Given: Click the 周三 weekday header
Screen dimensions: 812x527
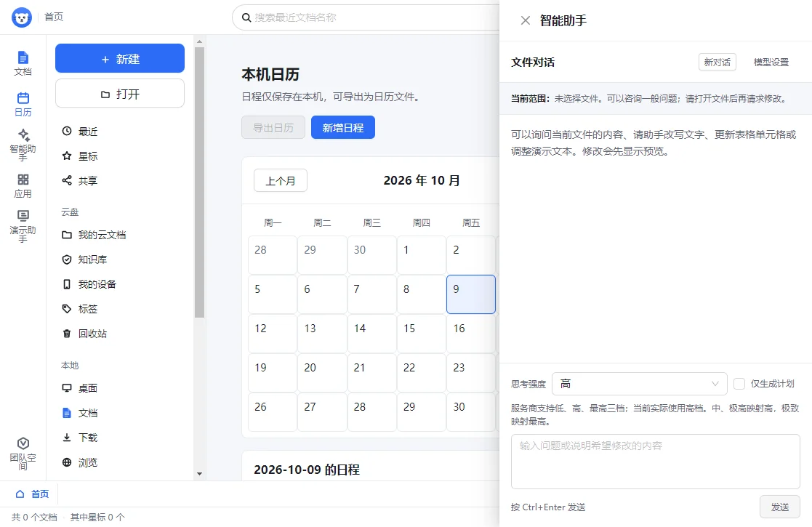Looking at the screenshot, I should tap(371, 223).
